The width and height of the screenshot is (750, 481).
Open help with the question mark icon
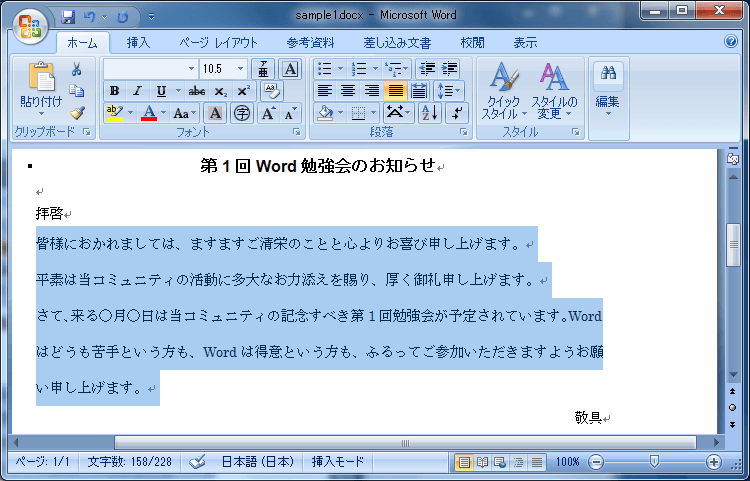(x=731, y=41)
